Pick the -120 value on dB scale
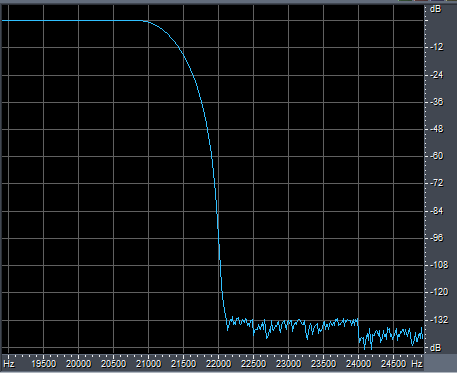Screen dimensions: 457x373 coord(439,292)
